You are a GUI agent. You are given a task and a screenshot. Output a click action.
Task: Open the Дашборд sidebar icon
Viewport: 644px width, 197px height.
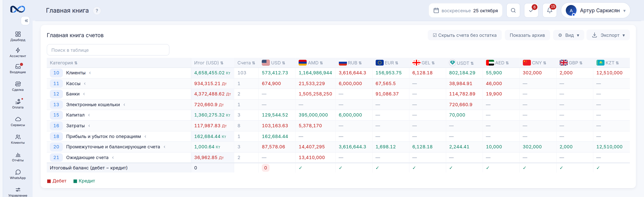point(18,36)
